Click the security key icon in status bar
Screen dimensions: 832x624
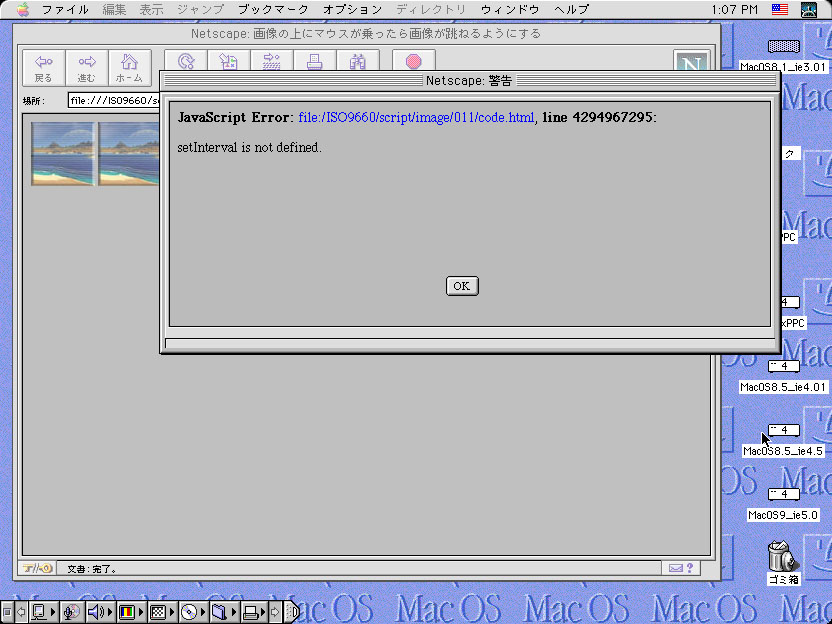(37, 568)
